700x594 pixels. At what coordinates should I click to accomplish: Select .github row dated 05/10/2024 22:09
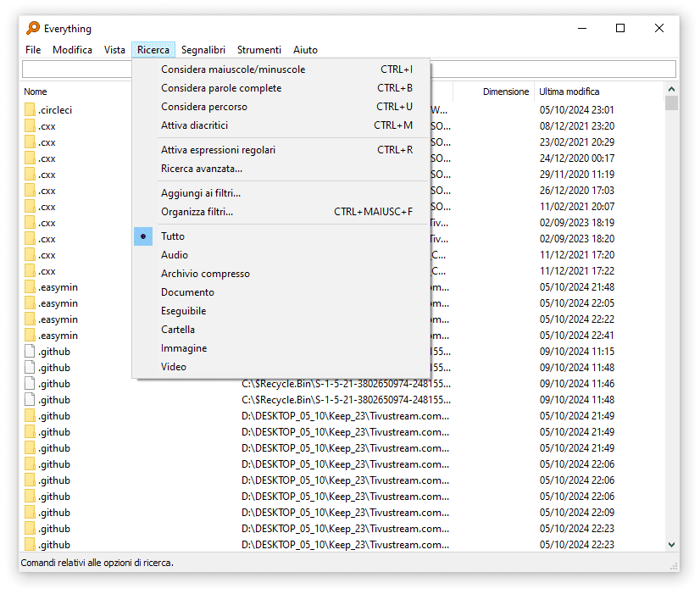tap(54, 513)
